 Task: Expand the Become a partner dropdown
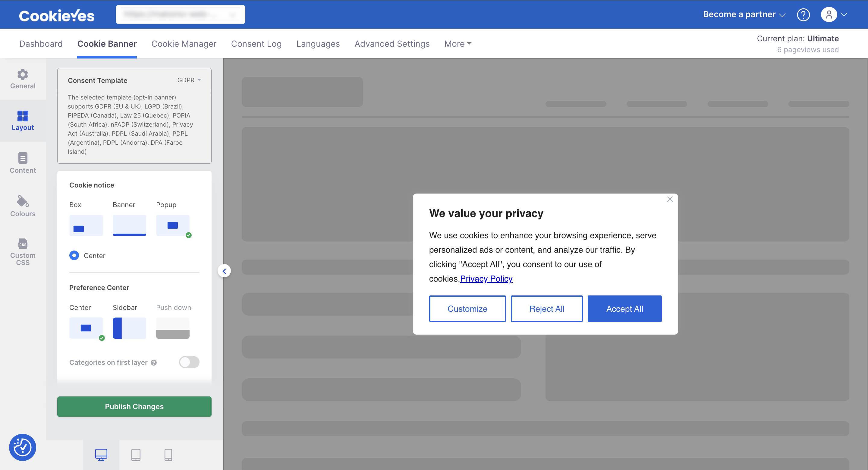pos(744,14)
